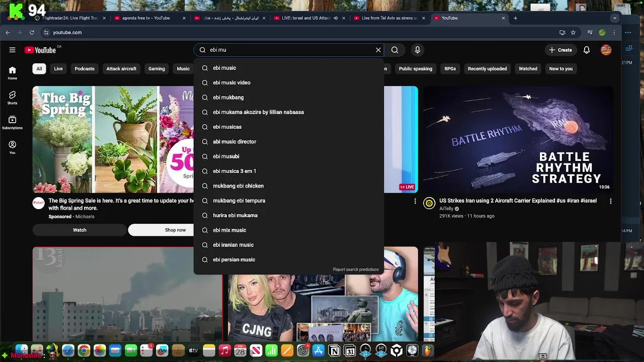This screenshot has width=644, height=362.
Task: Open Shorts in the sidebar
Action: tap(12, 98)
